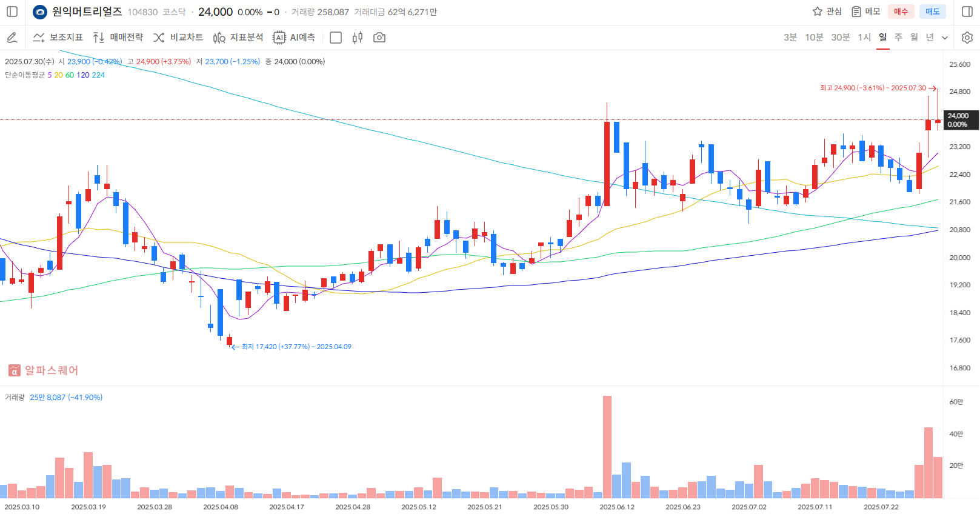Switch to 30분 interval
The height and width of the screenshot is (514, 980).
tap(840, 38)
